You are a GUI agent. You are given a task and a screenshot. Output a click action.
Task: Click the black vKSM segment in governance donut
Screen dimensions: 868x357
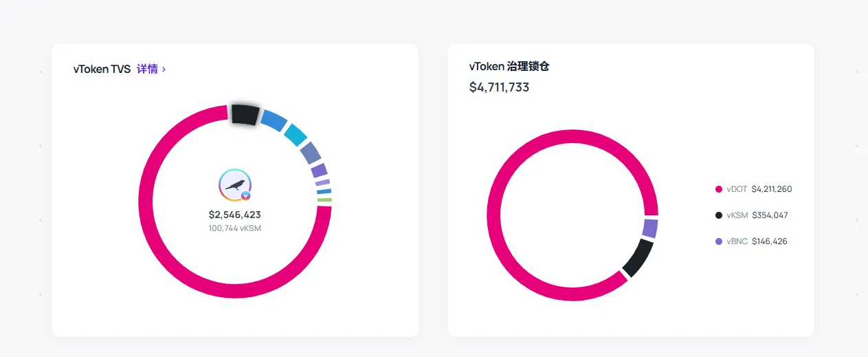(637, 258)
